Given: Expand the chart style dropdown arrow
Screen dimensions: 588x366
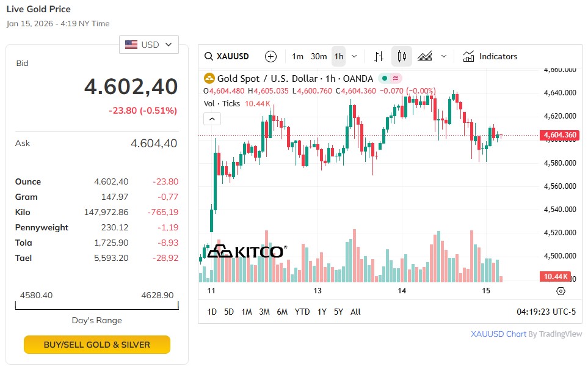Looking at the screenshot, I should click(x=444, y=56).
